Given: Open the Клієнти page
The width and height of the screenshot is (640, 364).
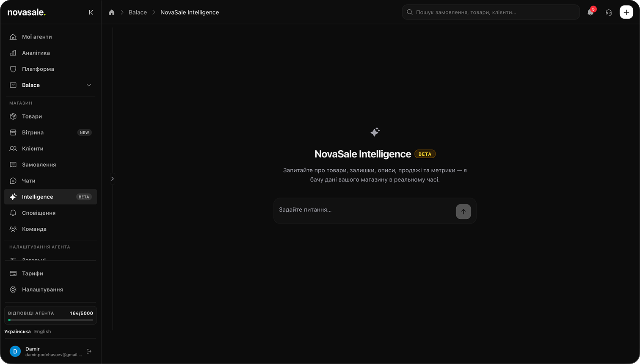Looking at the screenshot, I should 50,149.
